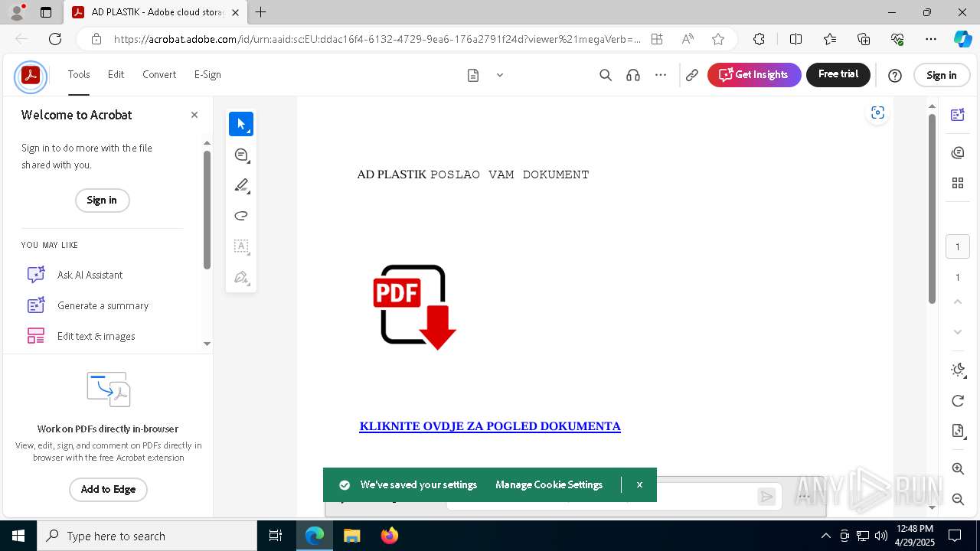Select Edit text & images option
Screen dimensions: 980x551
coord(96,336)
